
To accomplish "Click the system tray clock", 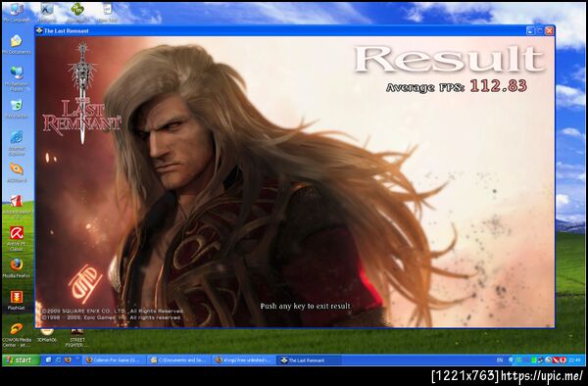I will click(x=574, y=361).
